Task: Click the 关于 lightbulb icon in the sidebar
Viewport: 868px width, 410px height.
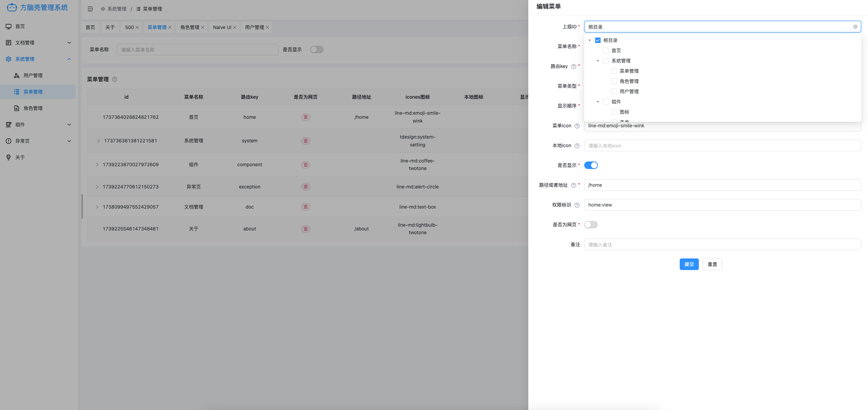Action: (x=9, y=157)
